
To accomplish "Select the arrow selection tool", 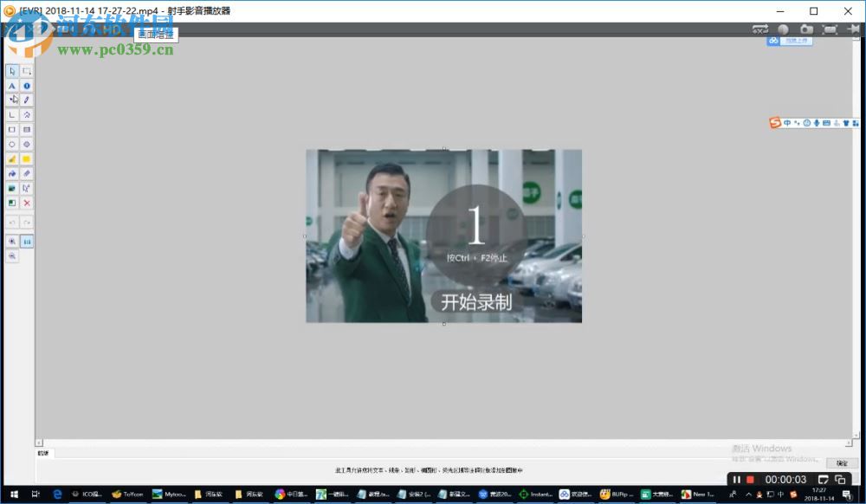I will (12, 72).
